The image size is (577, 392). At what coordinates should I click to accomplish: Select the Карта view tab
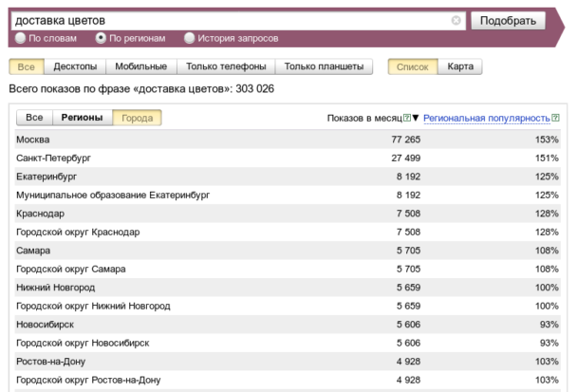(460, 66)
